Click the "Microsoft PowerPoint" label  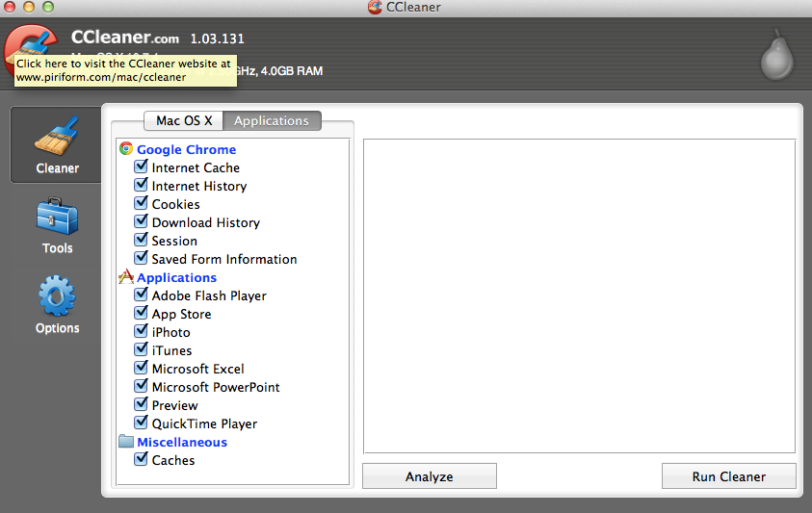pos(216,387)
